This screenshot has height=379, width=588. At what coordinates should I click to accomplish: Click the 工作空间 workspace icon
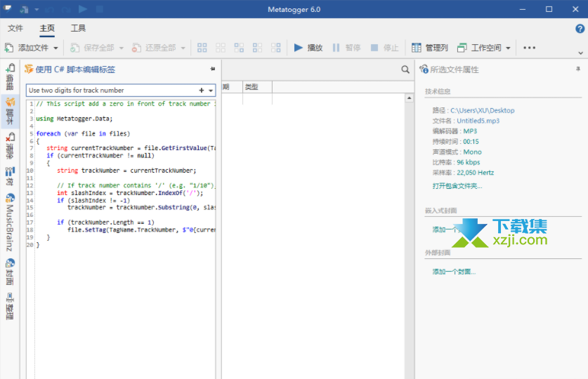click(462, 48)
